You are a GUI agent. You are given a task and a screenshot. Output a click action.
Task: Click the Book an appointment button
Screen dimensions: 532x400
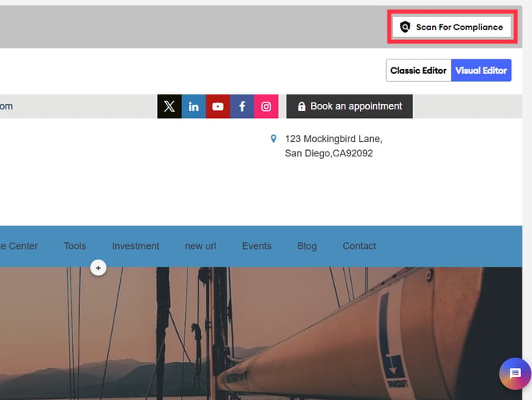pyautogui.click(x=349, y=106)
